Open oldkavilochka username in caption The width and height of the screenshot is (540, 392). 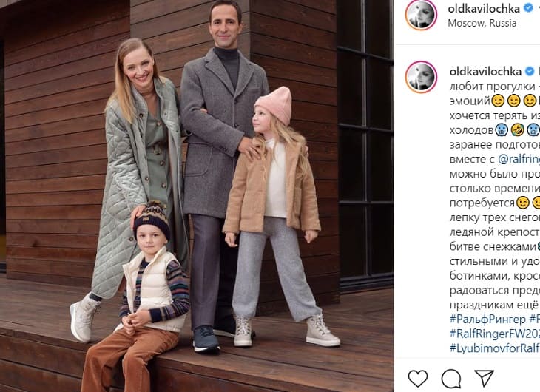tap(485, 71)
